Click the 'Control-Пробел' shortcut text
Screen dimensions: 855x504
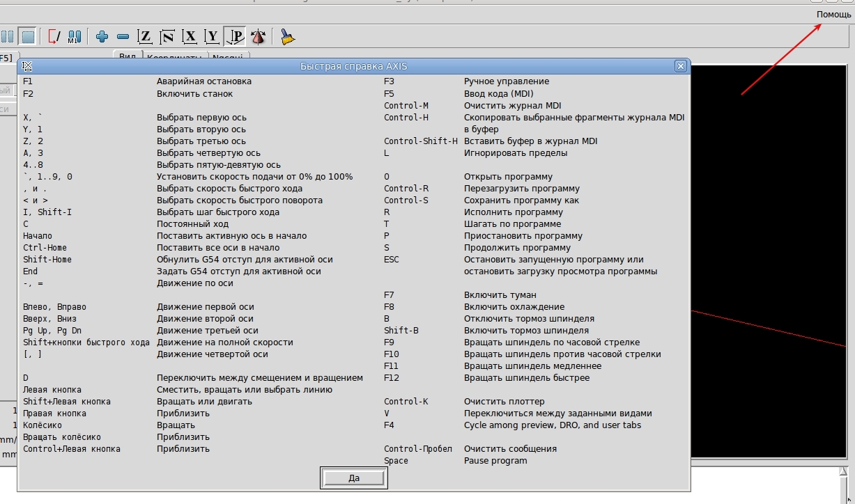coord(418,449)
